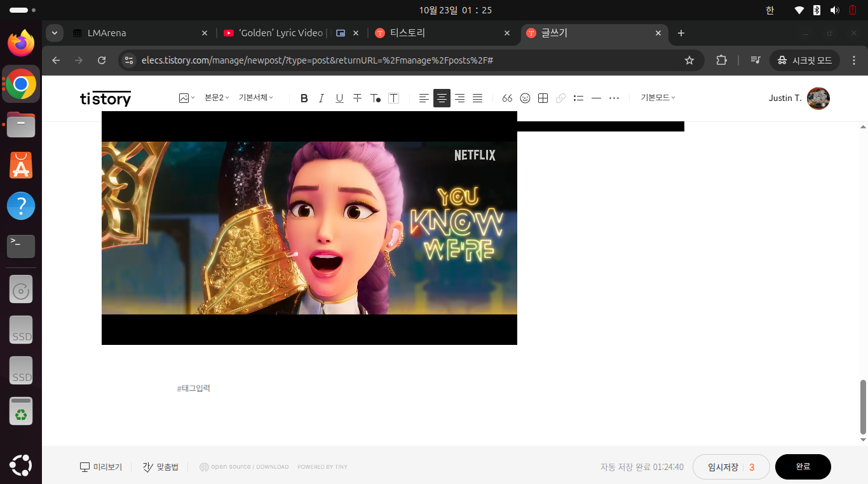The image size is (868, 484).
Task: Insert a blockquote
Action: pos(507,98)
